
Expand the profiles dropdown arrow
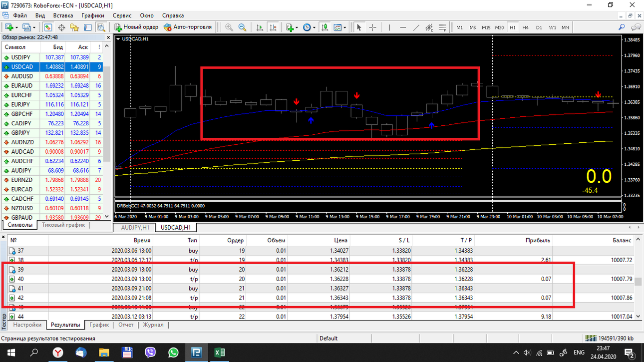point(34,27)
